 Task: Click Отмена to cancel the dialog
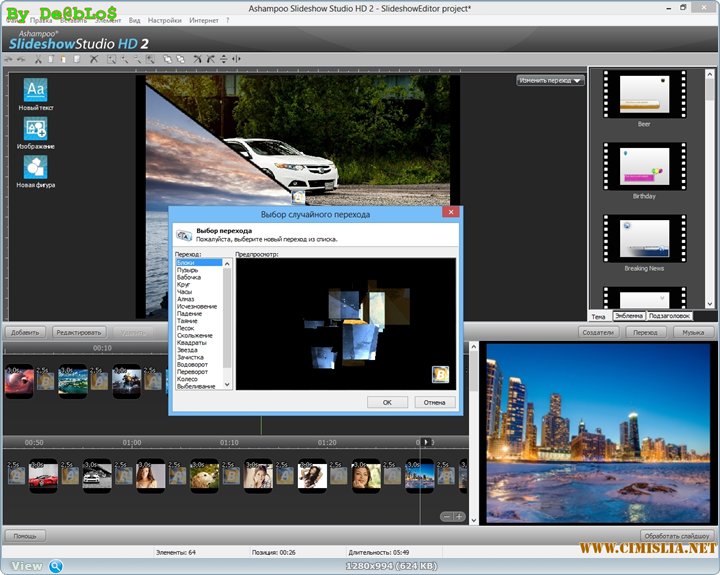pos(434,402)
